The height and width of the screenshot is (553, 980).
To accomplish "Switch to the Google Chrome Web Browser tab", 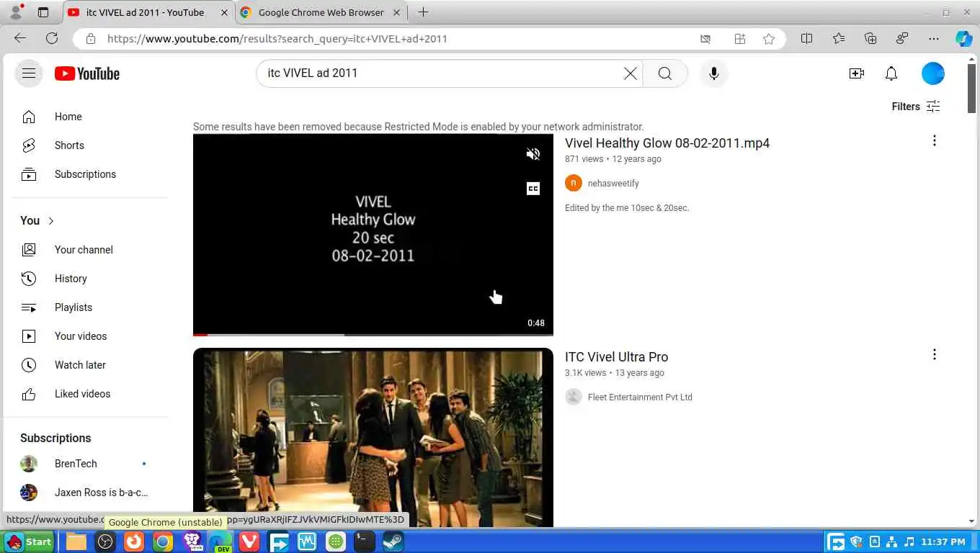I will tap(321, 12).
